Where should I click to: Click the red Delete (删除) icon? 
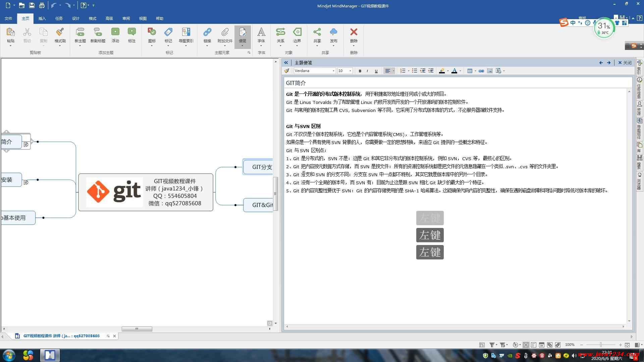coord(354,32)
